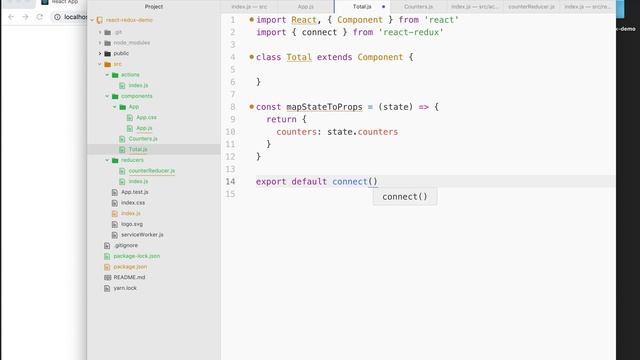Switch to the App.js editor tab
The image size is (640, 360).
click(x=306, y=7)
